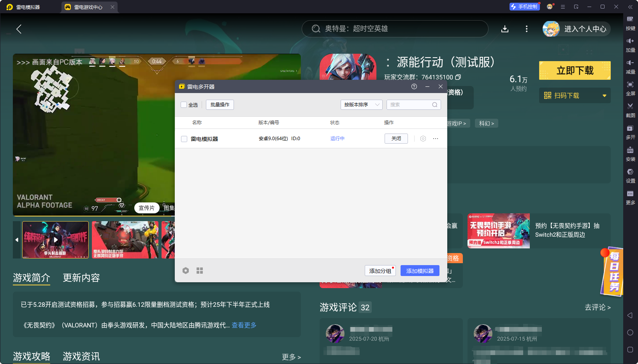The height and width of the screenshot is (364, 638).
Task: Click the search icon in multi-instance search box
Action: [435, 105]
